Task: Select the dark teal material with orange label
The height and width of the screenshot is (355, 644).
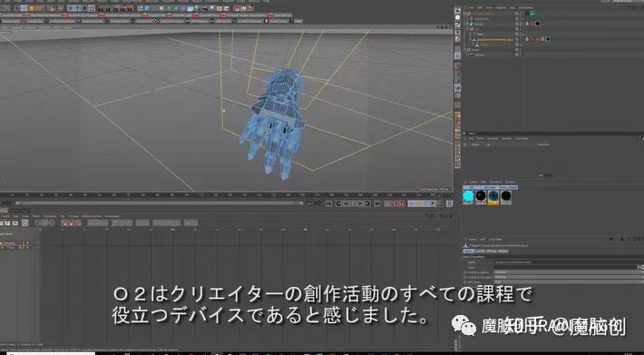Action: click(x=493, y=197)
